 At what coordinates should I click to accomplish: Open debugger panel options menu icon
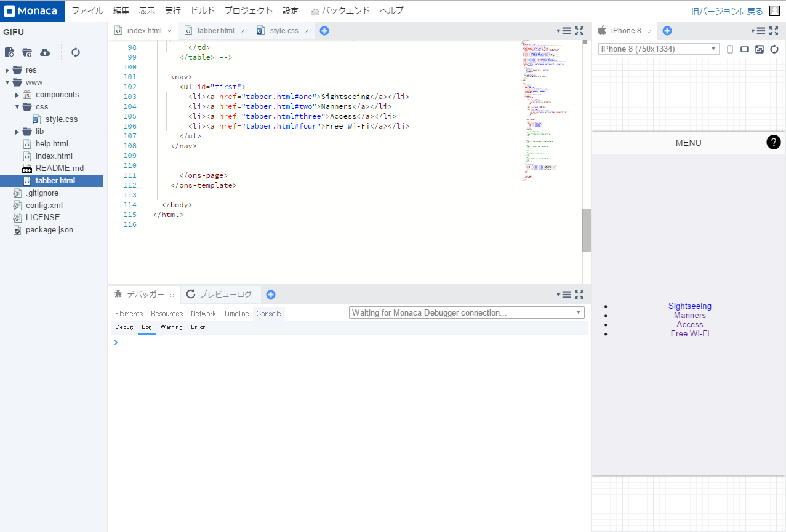coord(563,295)
